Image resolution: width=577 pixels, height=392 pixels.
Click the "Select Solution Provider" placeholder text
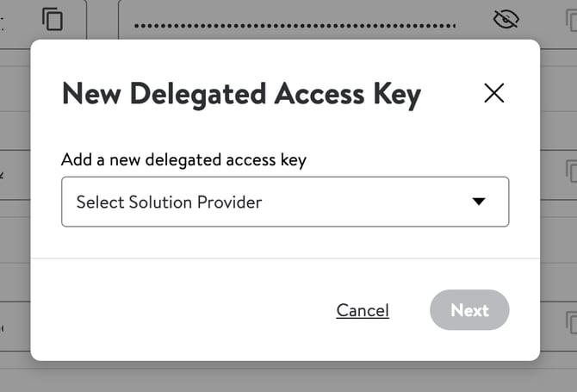[x=169, y=202]
